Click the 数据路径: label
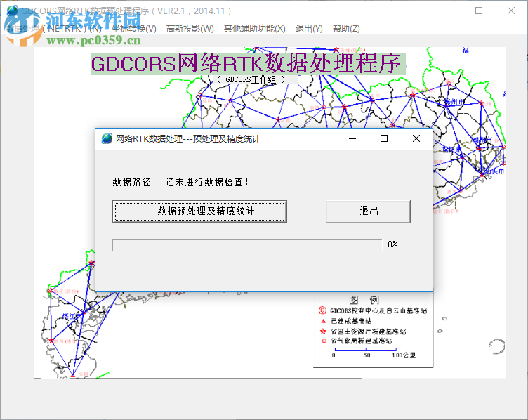528x420 pixels. (x=134, y=182)
